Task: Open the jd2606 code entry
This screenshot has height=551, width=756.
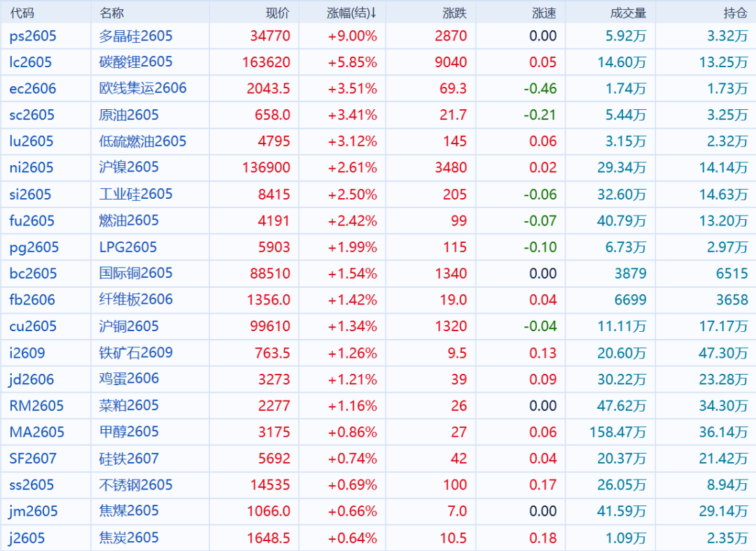Action: 31,379
